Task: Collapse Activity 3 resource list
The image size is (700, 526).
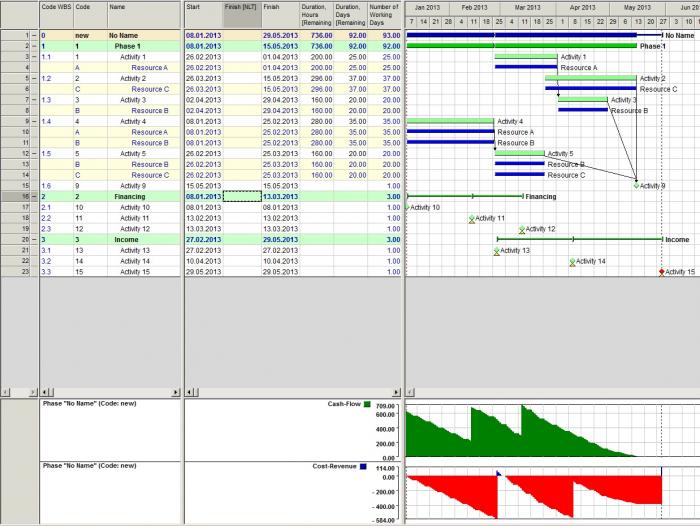Action: 34,100
